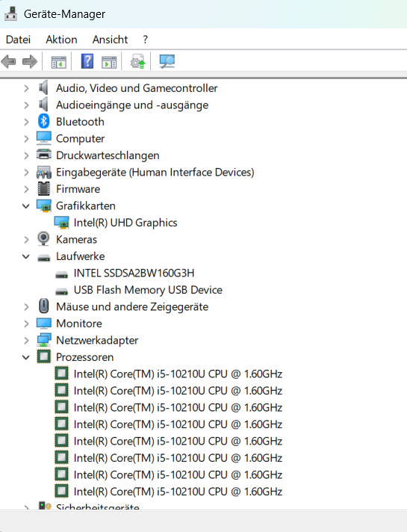The width and height of the screenshot is (407, 532).
Task: Click the Eingabegeräte keyboard icon
Action: [x=44, y=173]
